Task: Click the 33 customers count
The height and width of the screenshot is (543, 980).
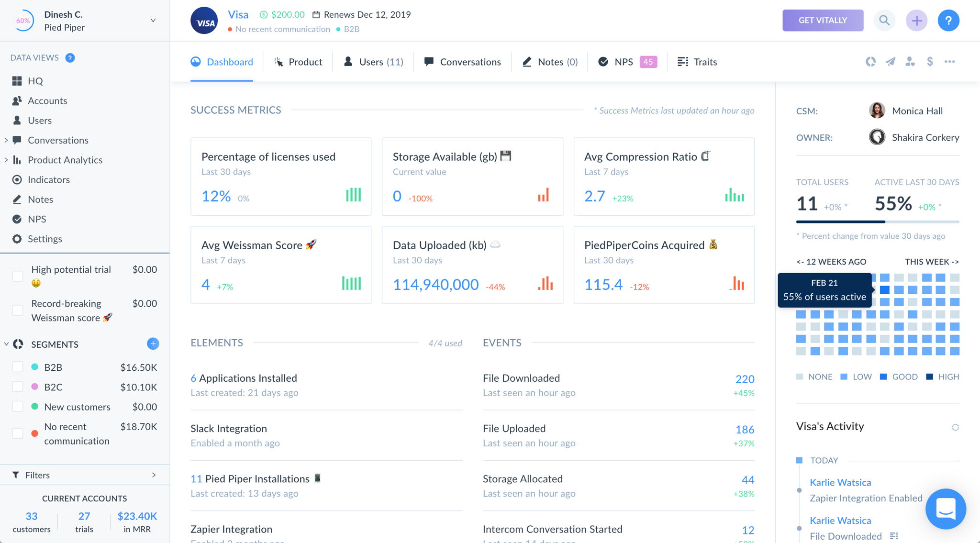Action: [32, 516]
